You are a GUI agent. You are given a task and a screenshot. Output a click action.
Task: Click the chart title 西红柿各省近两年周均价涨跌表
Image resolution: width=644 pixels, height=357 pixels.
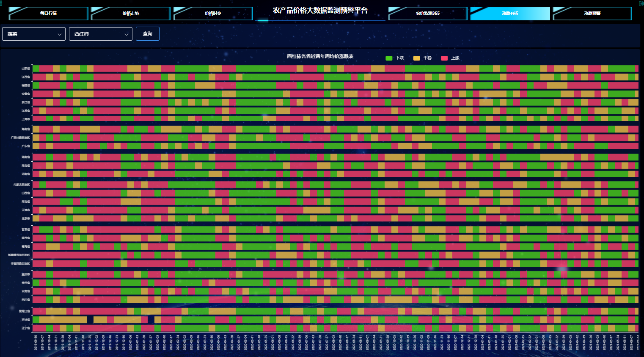(x=320, y=56)
